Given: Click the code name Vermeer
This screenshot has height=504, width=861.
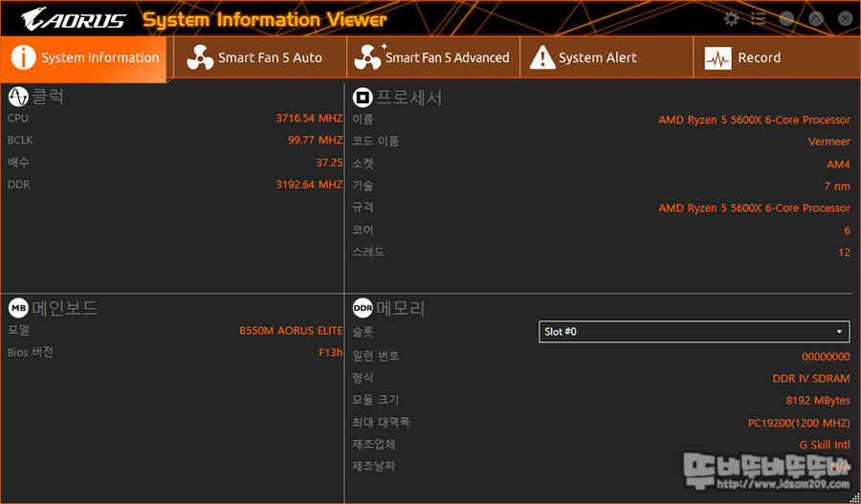Looking at the screenshot, I should 829,142.
